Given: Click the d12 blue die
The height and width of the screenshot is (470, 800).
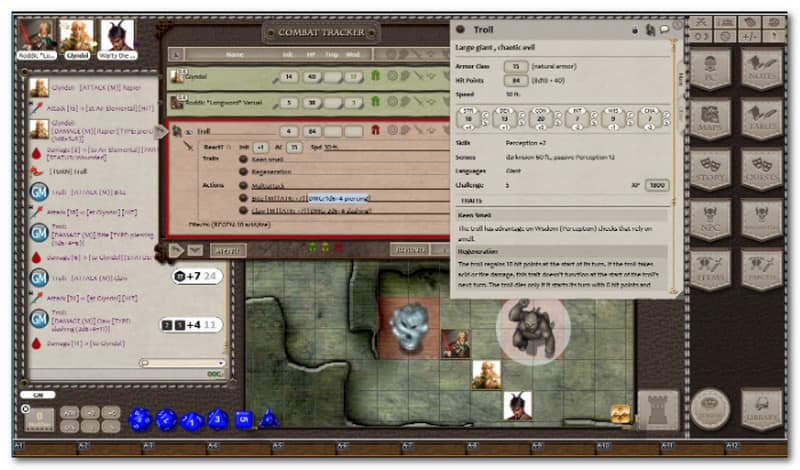Looking at the screenshot, I should pos(166,420).
